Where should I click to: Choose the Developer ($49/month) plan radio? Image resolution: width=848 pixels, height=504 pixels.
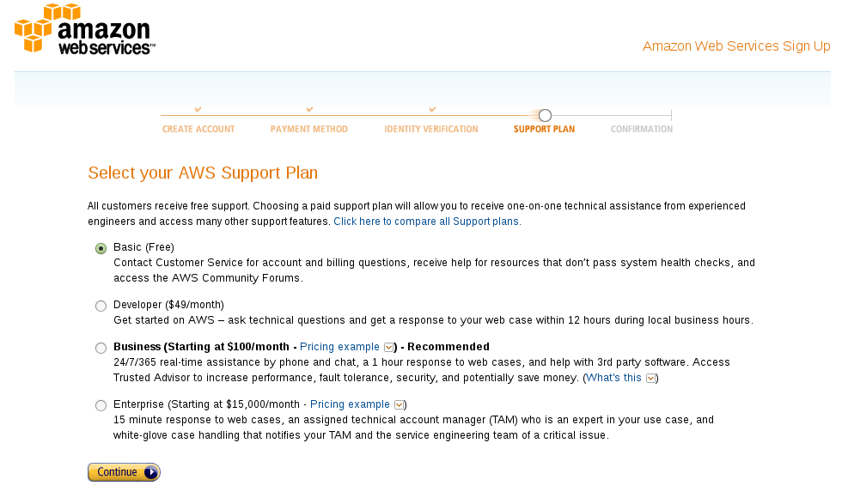click(101, 306)
